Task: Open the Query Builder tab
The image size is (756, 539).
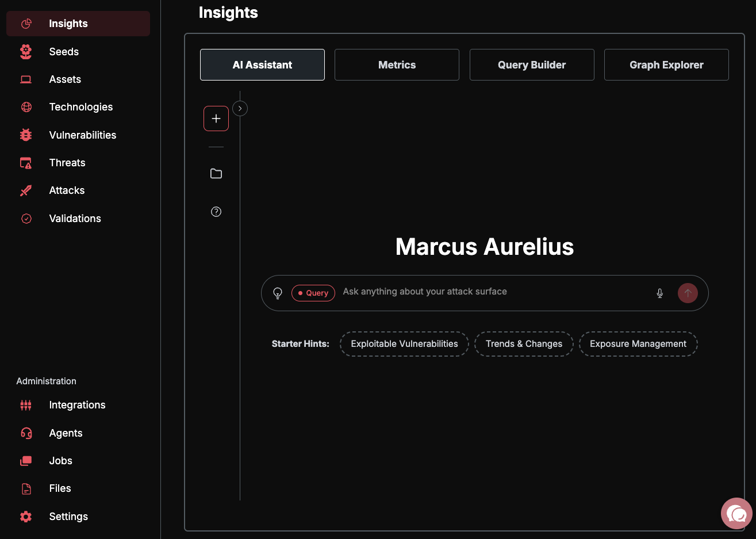Action: point(532,65)
